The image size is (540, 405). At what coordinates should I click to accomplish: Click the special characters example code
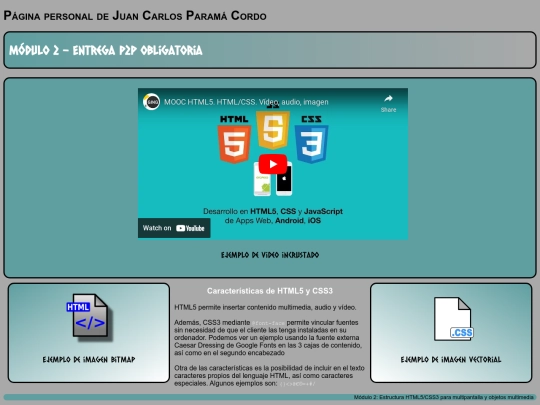coord(297,384)
